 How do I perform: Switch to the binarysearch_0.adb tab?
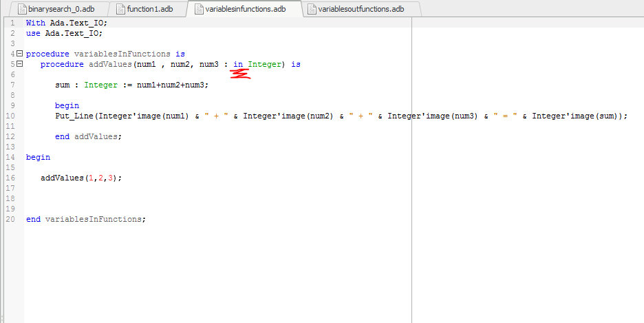[57, 9]
